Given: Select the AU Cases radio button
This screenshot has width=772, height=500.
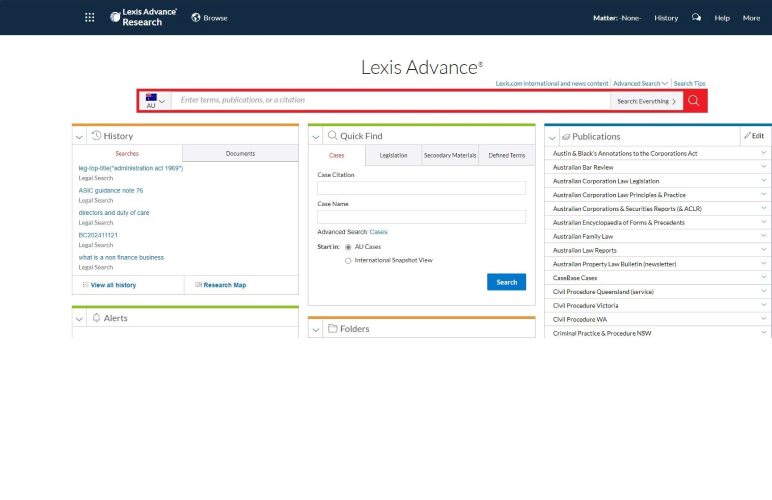Looking at the screenshot, I should coord(348,247).
